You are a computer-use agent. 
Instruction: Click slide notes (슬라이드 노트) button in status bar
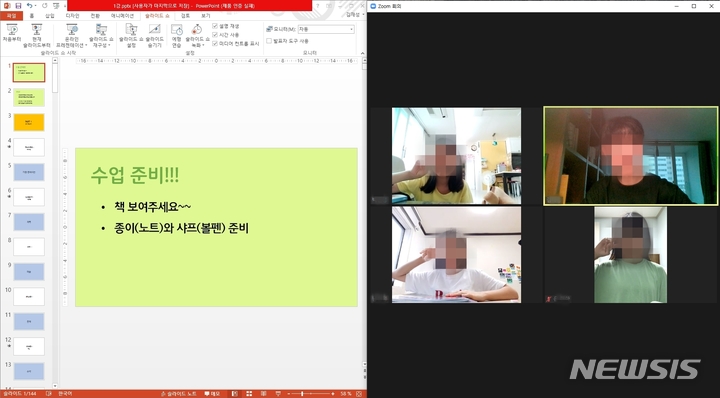[x=179, y=394]
